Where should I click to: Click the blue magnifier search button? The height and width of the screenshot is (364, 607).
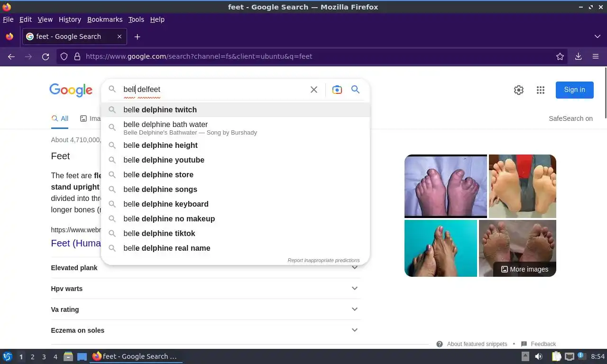point(355,90)
